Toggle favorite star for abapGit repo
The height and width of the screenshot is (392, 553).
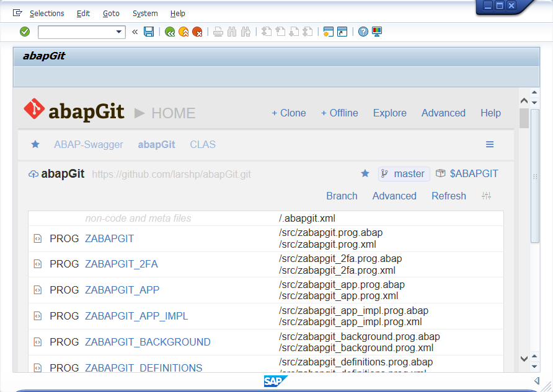365,173
